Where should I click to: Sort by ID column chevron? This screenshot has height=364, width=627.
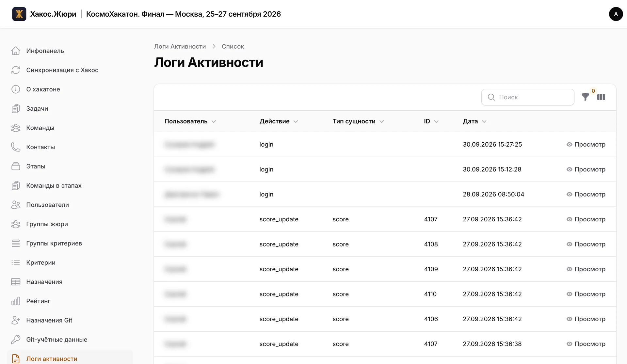pyautogui.click(x=436, y=121)
